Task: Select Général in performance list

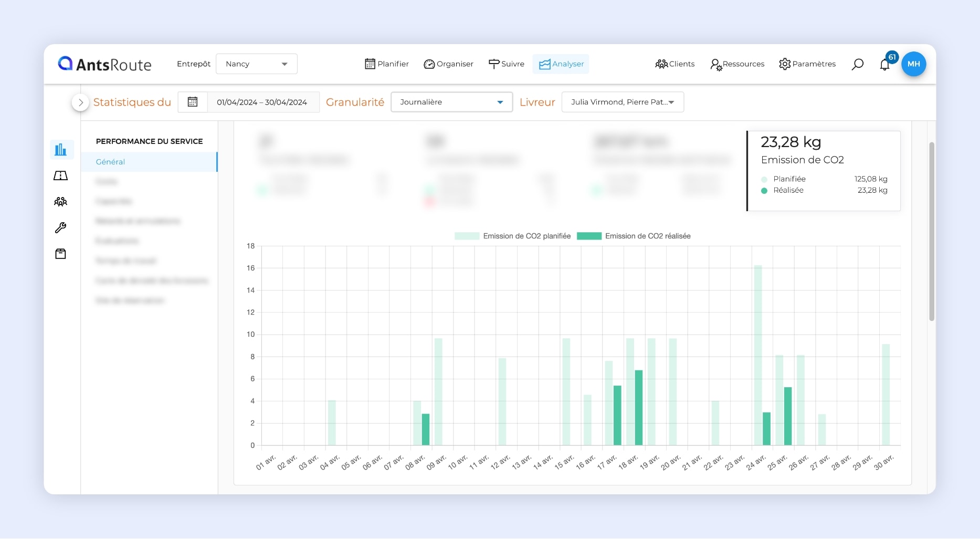Action: (x=111, y=162)
